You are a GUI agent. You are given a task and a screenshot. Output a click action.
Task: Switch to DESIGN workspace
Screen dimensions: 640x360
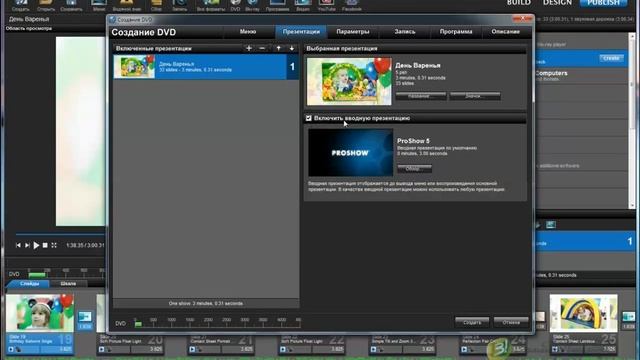[x=557, y=3]
